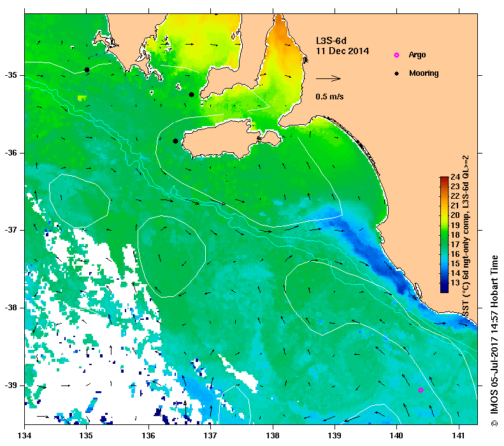Viewport: 504px width, 446px height.
Task: Click the 'L3S-6d' title text
Action: (x=331, y=41)
